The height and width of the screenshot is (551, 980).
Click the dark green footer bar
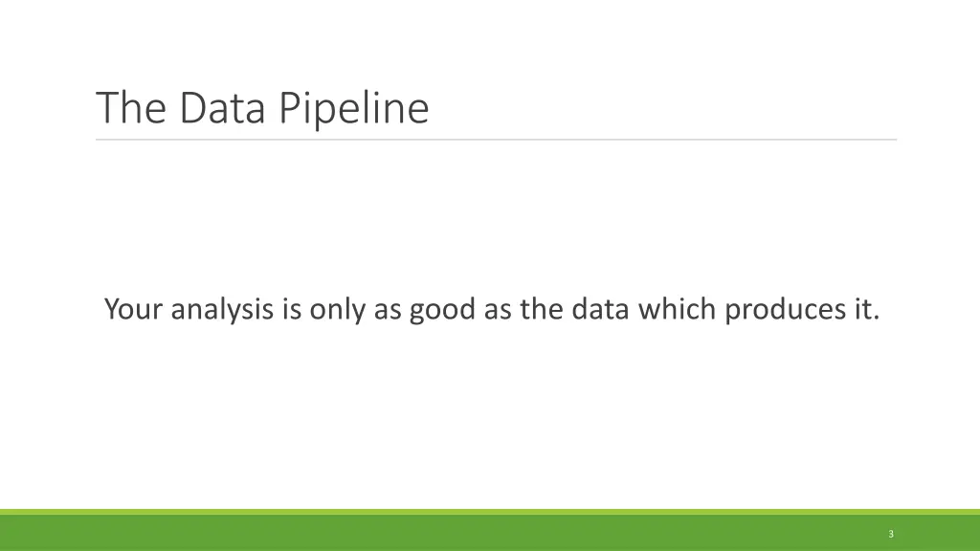click(479, 534)
